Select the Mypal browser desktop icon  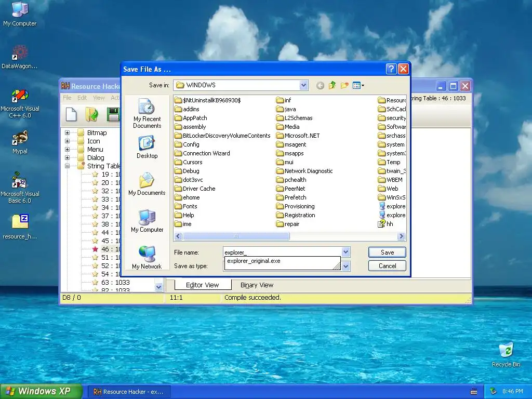(x=20, y=142)
